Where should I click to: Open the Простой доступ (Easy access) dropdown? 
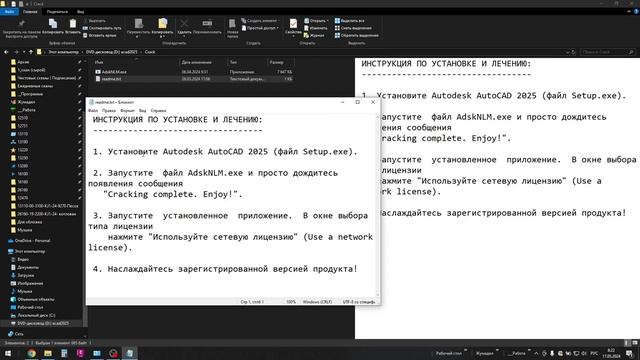click(x=260, y=28)
